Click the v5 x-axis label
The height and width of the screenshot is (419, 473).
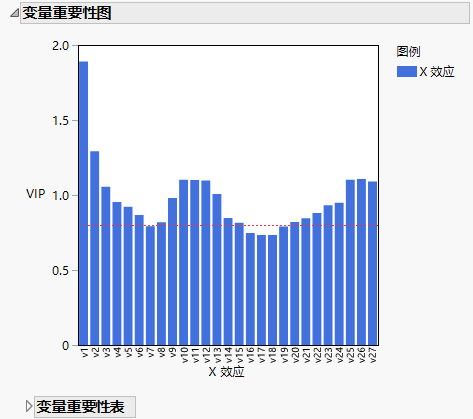(129, 353)
